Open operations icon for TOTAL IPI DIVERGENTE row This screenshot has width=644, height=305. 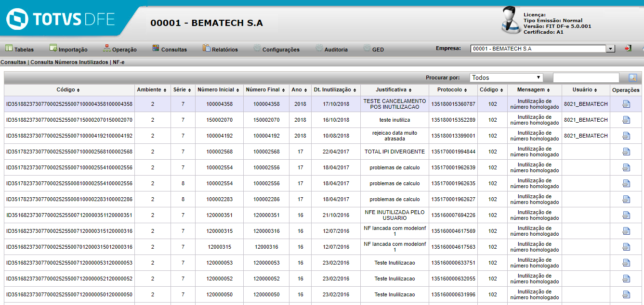click(626, 152)
